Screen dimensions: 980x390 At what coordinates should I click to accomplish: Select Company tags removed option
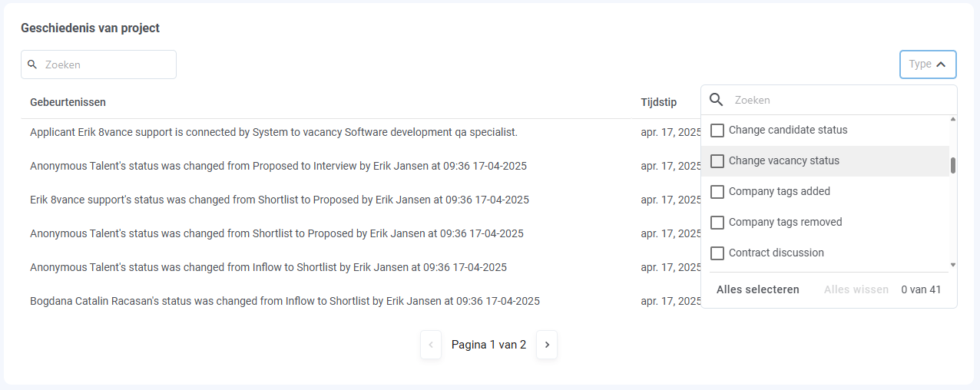tap(717, 223)
